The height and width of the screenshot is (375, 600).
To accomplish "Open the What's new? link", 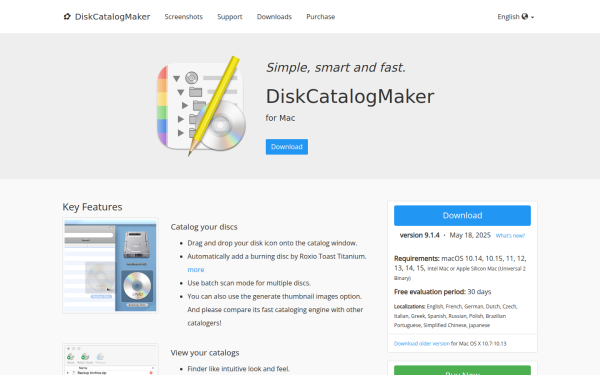I will [510, 236].
